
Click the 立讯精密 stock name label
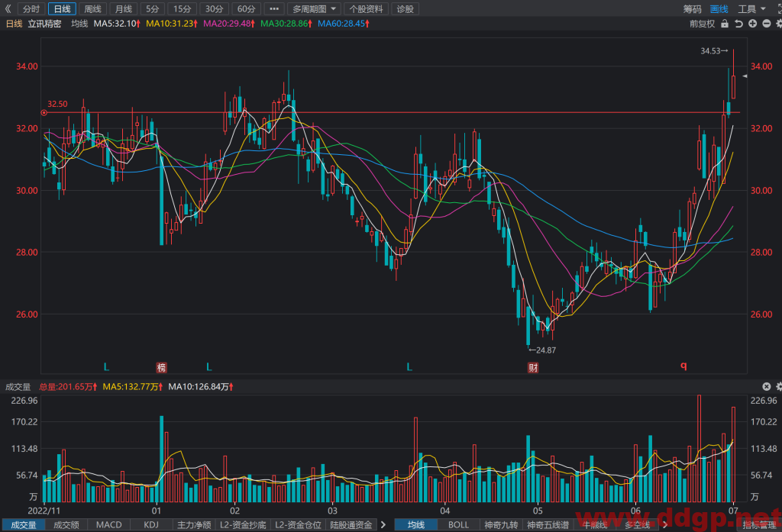click(44, 24)
